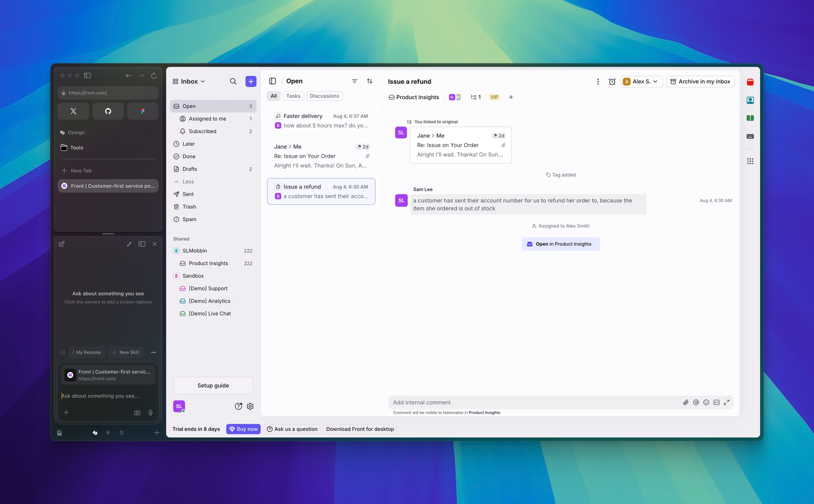Open the Spam folder
This screenshot has height=504, width=814.
pos(213,219)
